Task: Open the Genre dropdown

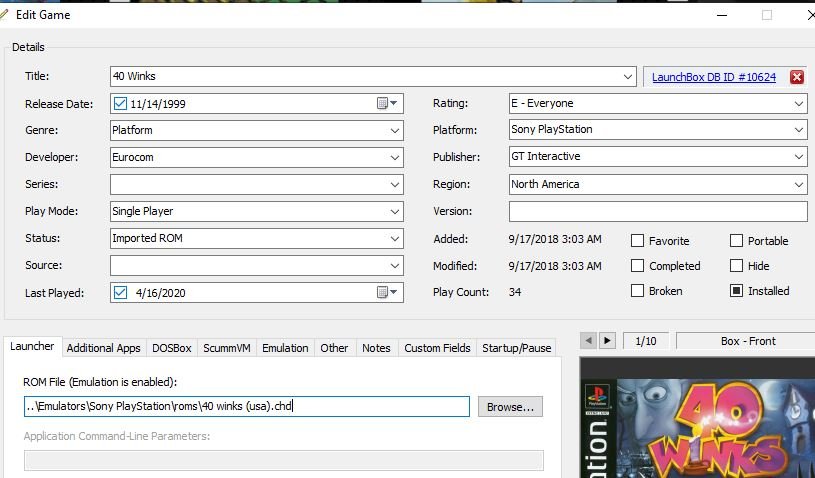Action: pos(395,130)
